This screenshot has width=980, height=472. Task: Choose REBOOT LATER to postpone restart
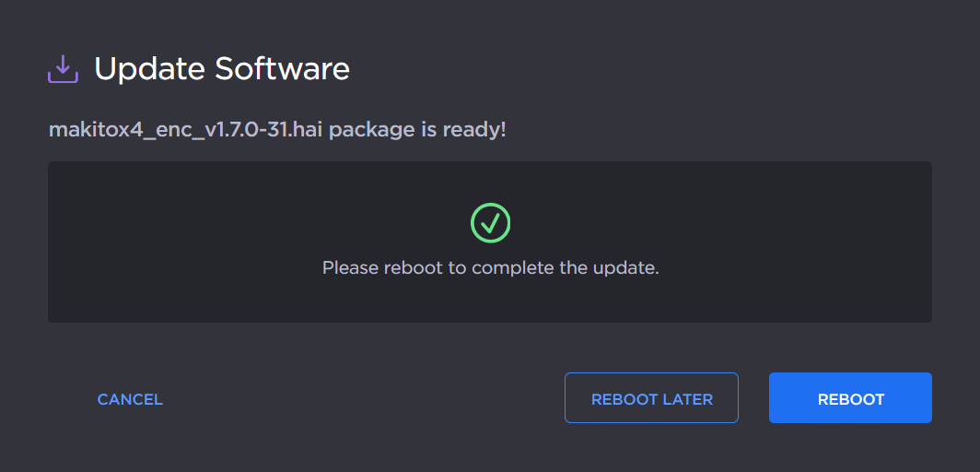[651, 398]
